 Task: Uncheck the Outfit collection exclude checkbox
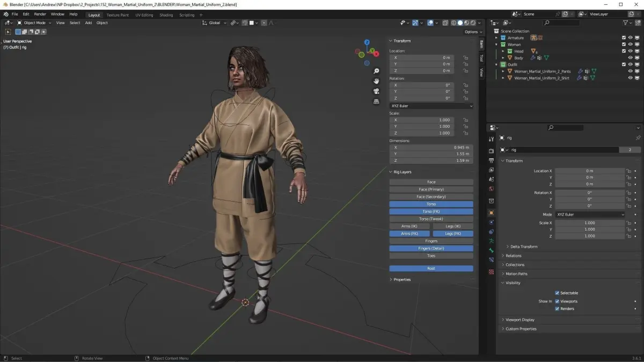point(624,64)
